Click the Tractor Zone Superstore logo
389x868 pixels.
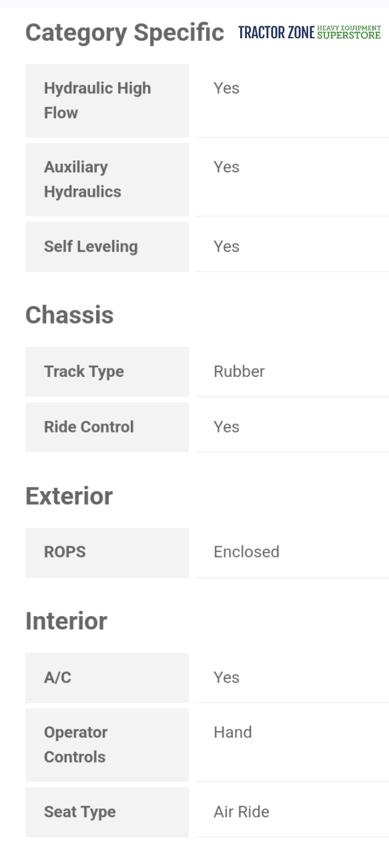click(309, 32)
